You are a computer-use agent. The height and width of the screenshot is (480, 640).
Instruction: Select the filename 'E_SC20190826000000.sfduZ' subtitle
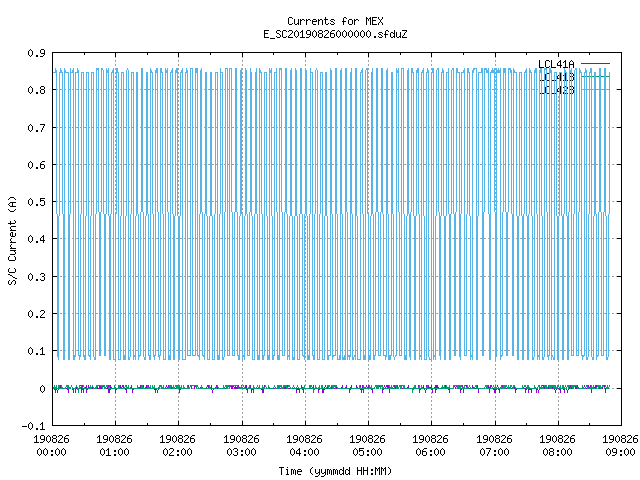[x=335, y=34]
